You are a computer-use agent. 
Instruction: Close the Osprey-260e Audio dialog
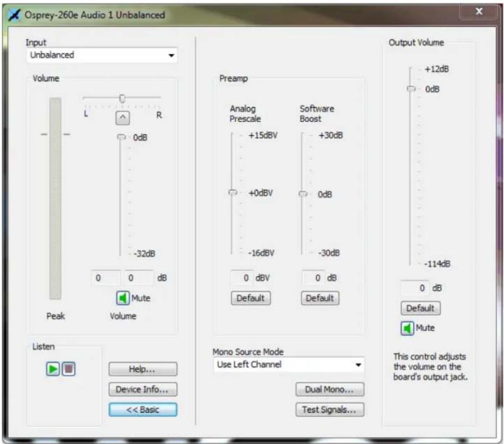(x=479, y=12)
